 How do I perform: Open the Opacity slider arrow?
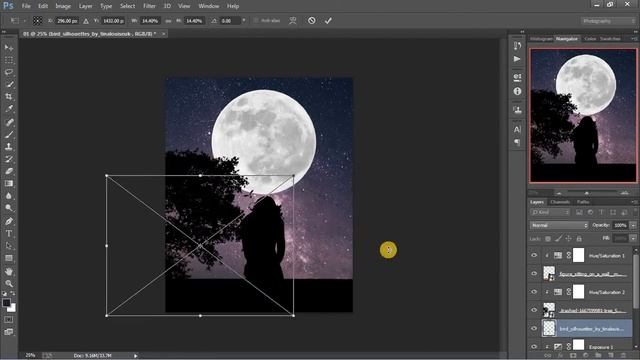(633, 225)
